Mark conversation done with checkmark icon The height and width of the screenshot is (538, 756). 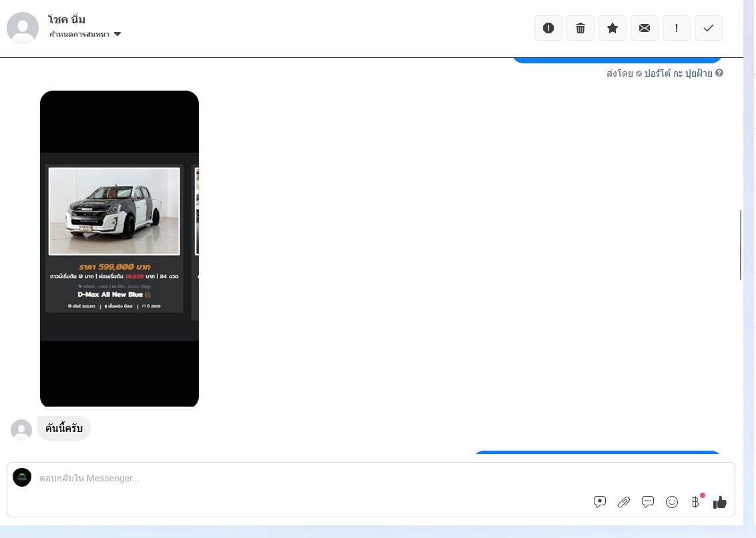708,28
